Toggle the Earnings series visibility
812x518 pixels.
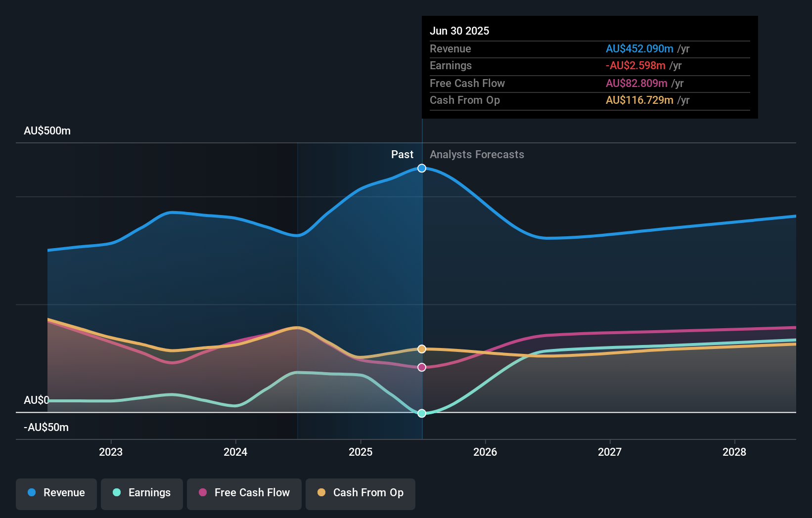[x=141, y=493]
